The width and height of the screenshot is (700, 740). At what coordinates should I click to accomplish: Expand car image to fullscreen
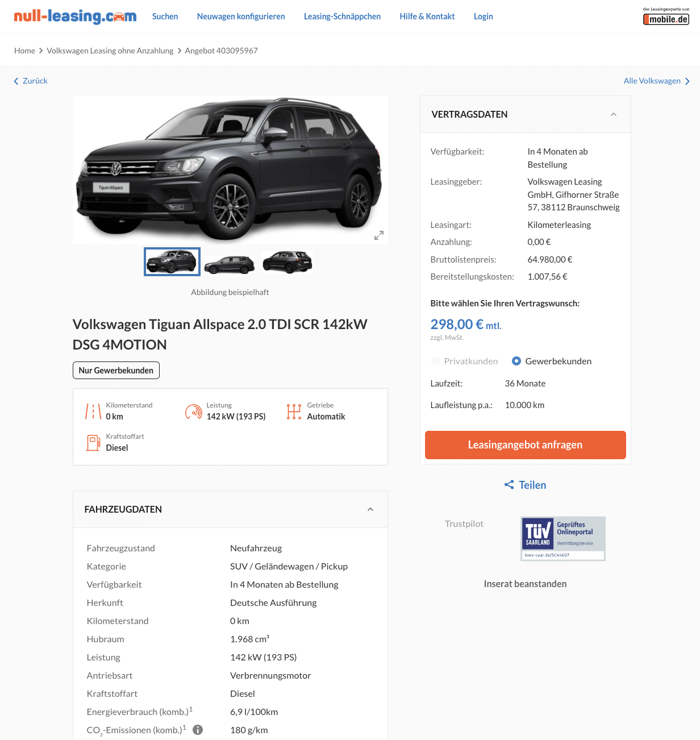[x=379, y=235]
